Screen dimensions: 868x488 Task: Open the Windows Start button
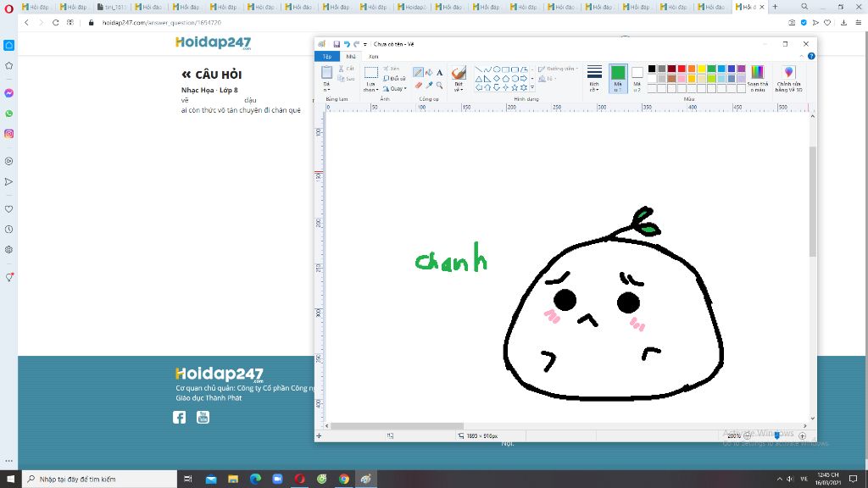[x=10, y=479]
